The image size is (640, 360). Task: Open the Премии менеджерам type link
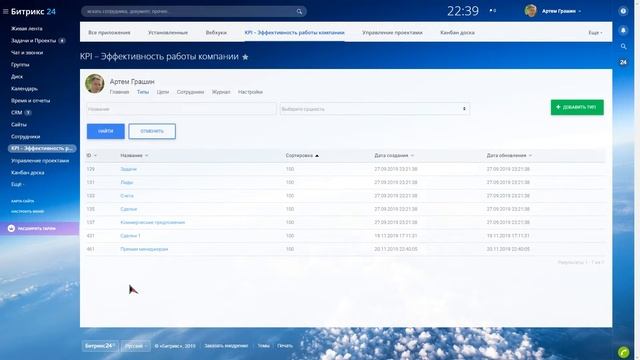click(144, 249)
